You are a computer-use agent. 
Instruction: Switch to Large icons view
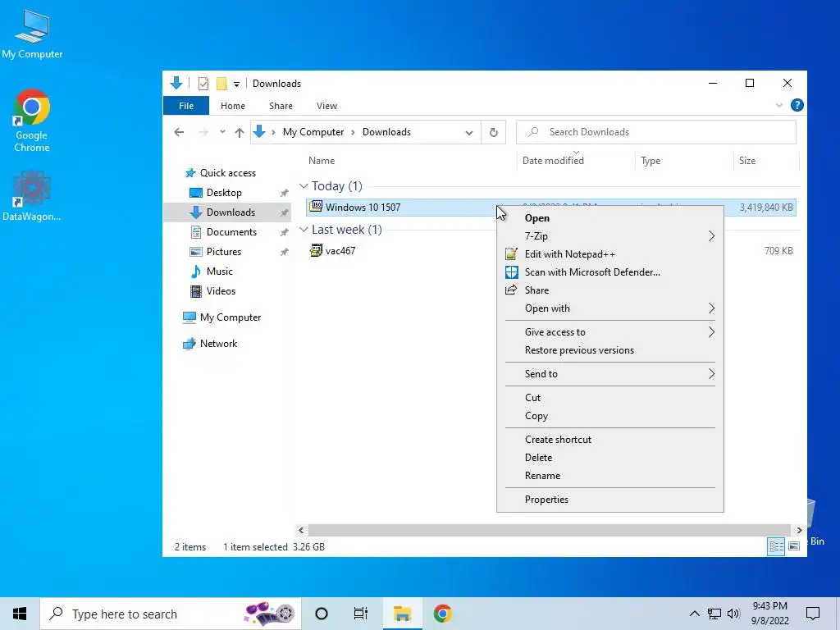pos(794,546)
